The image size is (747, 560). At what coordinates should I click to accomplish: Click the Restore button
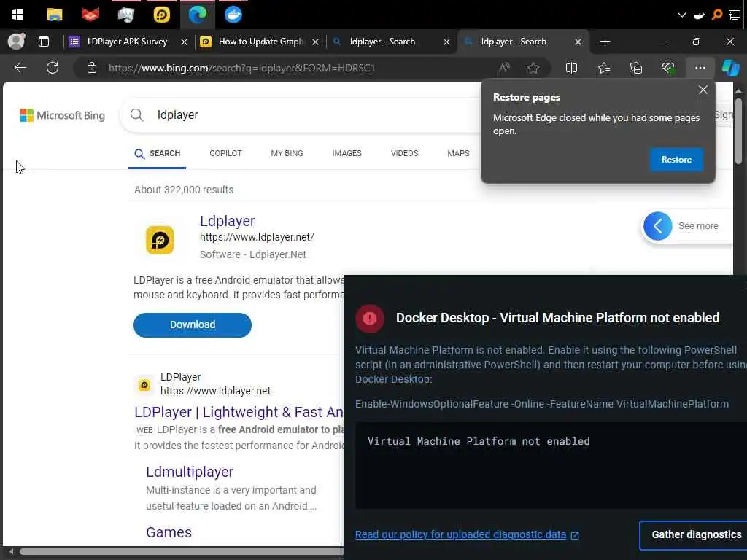pos(676,160)
